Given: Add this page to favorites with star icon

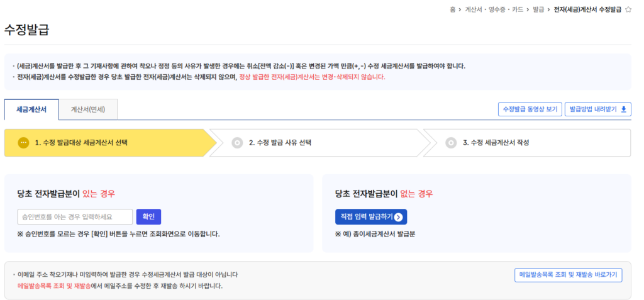Looking at the screenshot, I should click(628, 10).
